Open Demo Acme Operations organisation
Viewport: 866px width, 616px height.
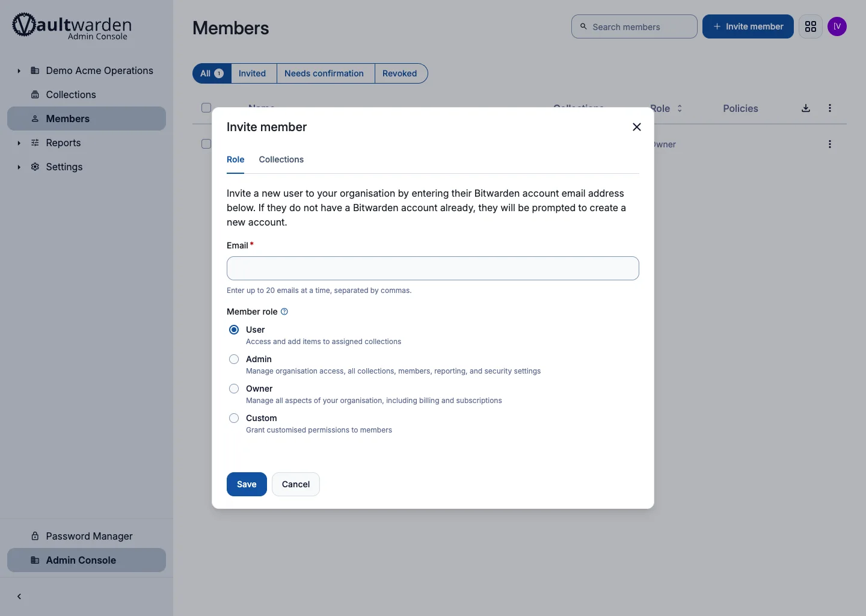click(99, 70)
